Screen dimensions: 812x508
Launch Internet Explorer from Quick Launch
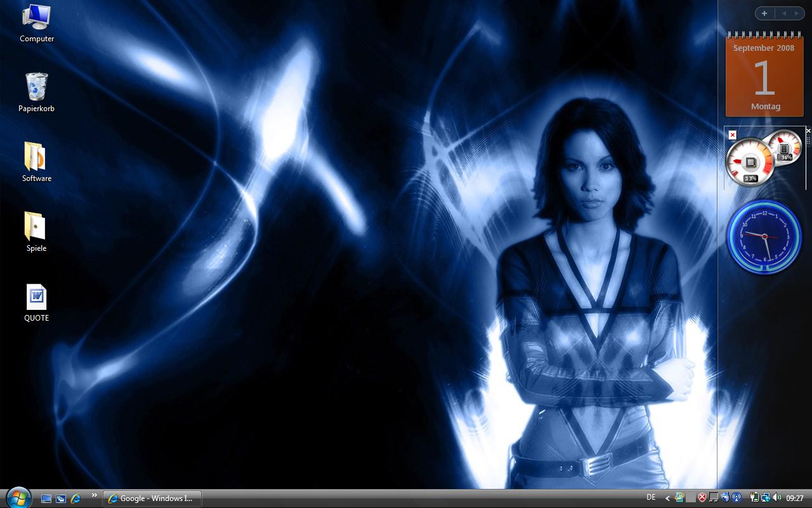(x=75, y=498)
